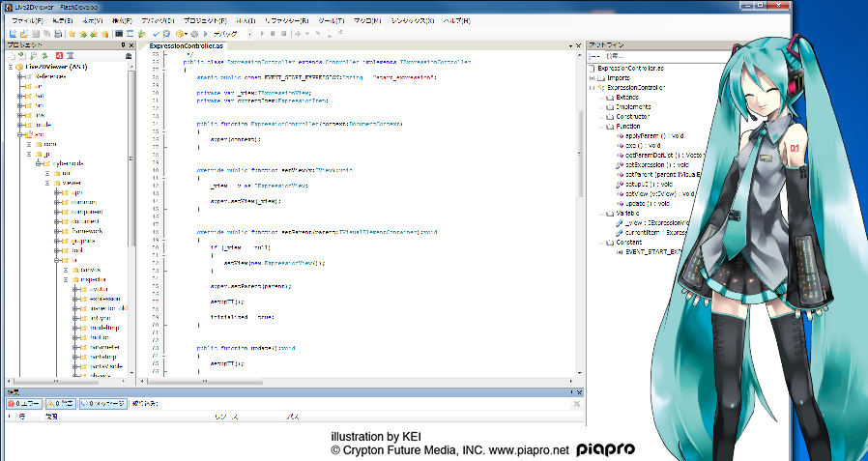This screenshot has height=461, width=868.
Task: Open project properties gear icon in toolbar
Action: click(194, 34)
